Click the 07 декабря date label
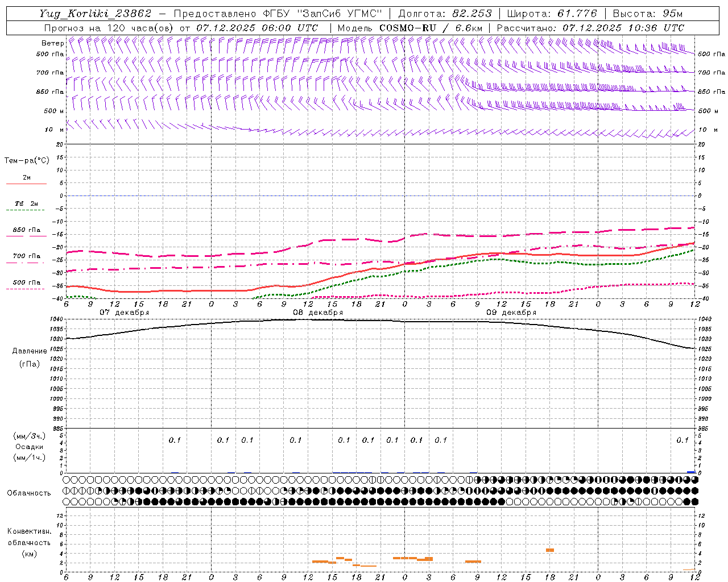This screenshot has width=728, height=582. tap(125, 313)
